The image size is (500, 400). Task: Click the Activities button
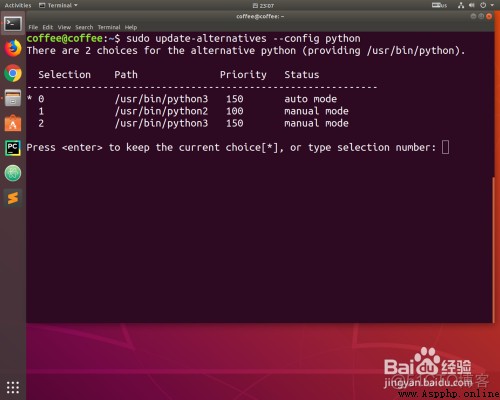coord(18,5)
